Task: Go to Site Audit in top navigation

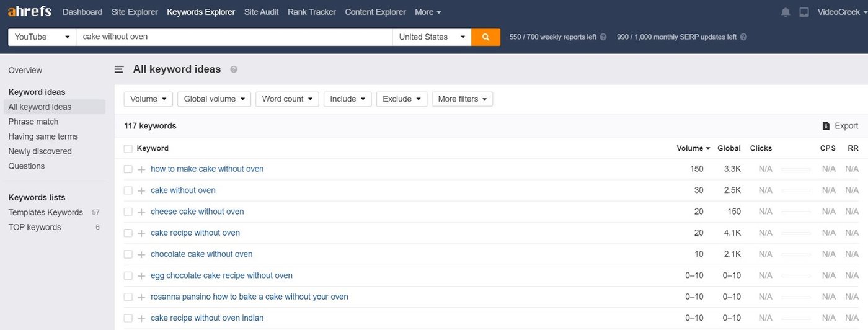Action: (261, 12)
